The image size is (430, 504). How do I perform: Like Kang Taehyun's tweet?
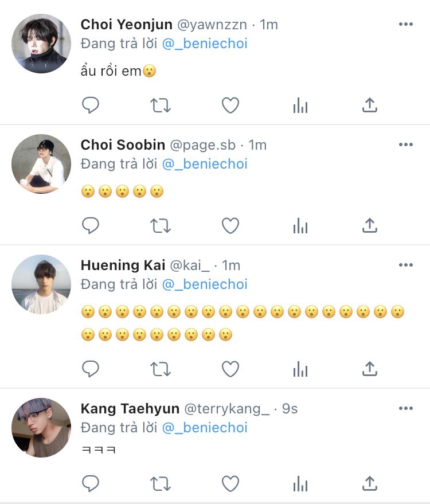[x=230, y=484]
